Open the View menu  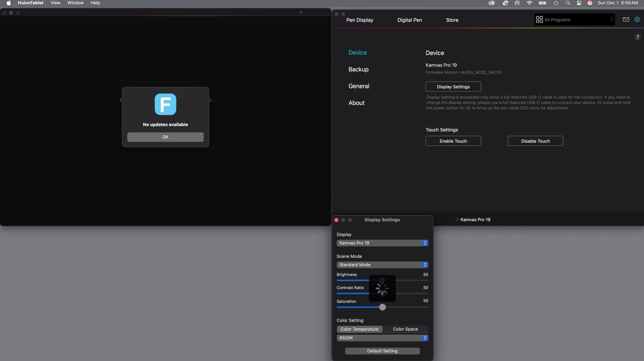pyautogui.click(x=55, y=3)
